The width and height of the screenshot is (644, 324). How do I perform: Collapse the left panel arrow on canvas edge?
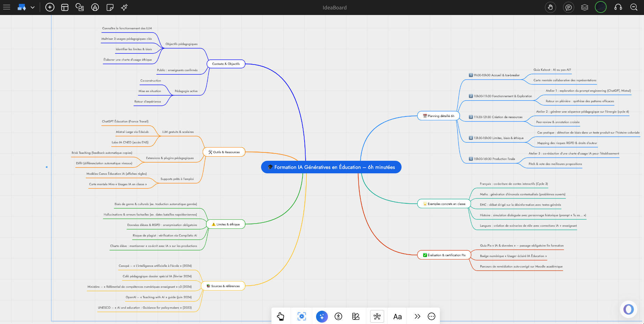46,167
